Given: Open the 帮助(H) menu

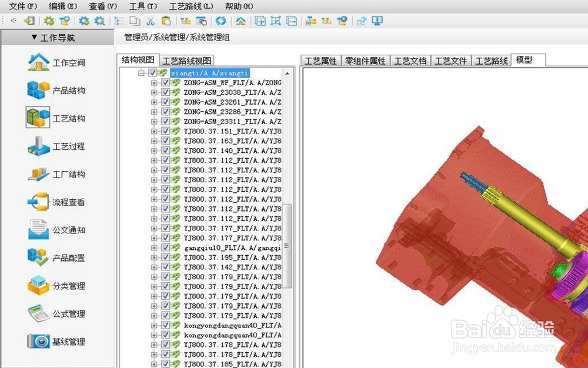Looking at the screenshot, I should (x=239, y=6).
